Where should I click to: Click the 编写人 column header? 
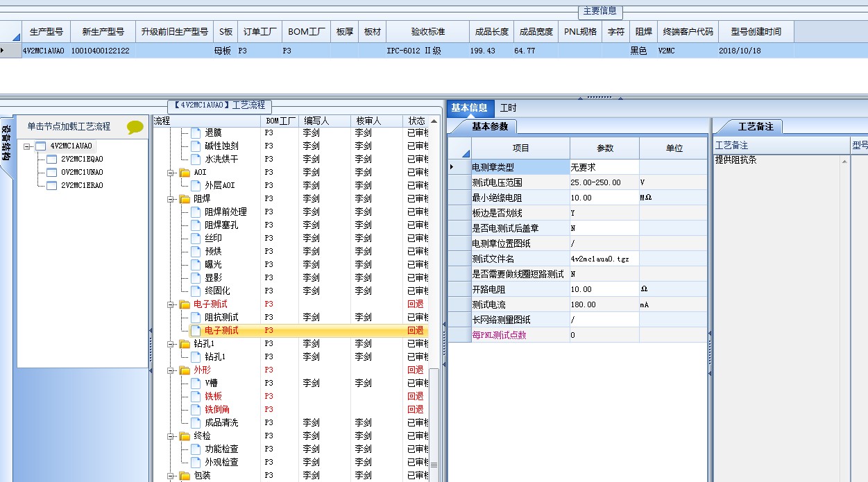(x=325, y=121)
